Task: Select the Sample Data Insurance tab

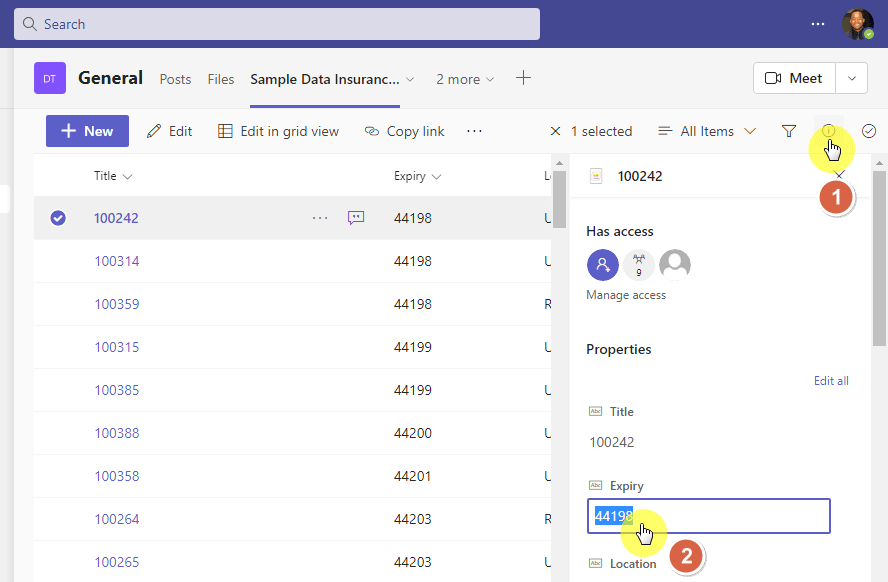Action: [325, 79]
